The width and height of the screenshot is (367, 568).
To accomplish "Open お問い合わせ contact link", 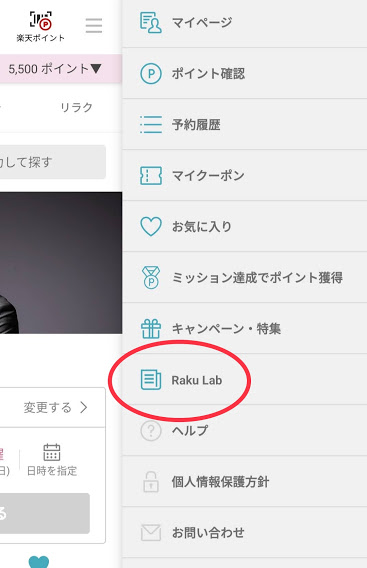I will click(245, 533).
